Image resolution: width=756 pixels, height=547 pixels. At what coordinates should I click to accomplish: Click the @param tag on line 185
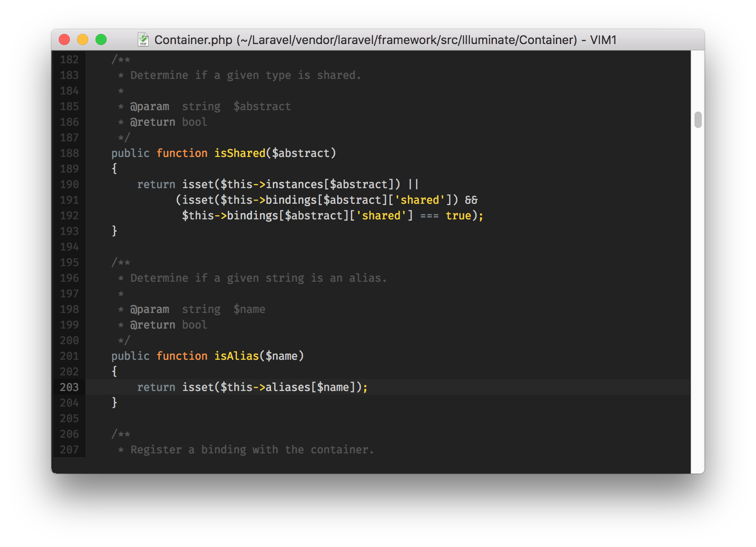[150, 106]
